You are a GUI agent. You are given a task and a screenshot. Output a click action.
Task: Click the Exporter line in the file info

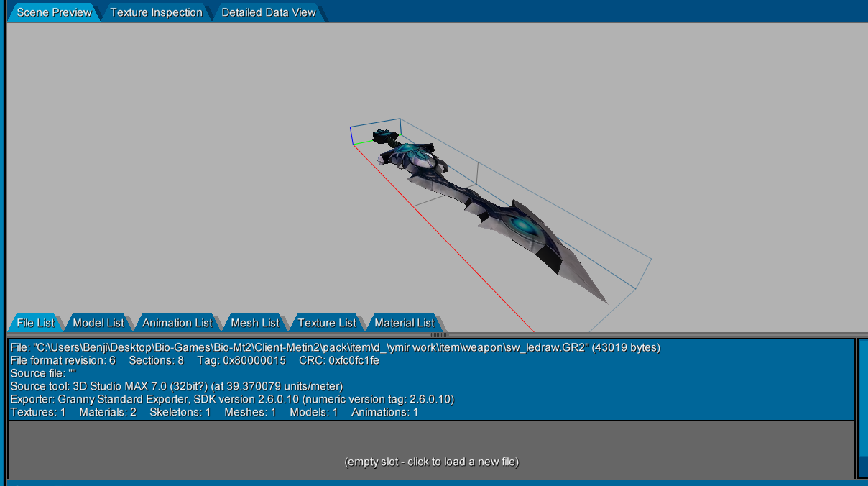click(x=232, y=399)
